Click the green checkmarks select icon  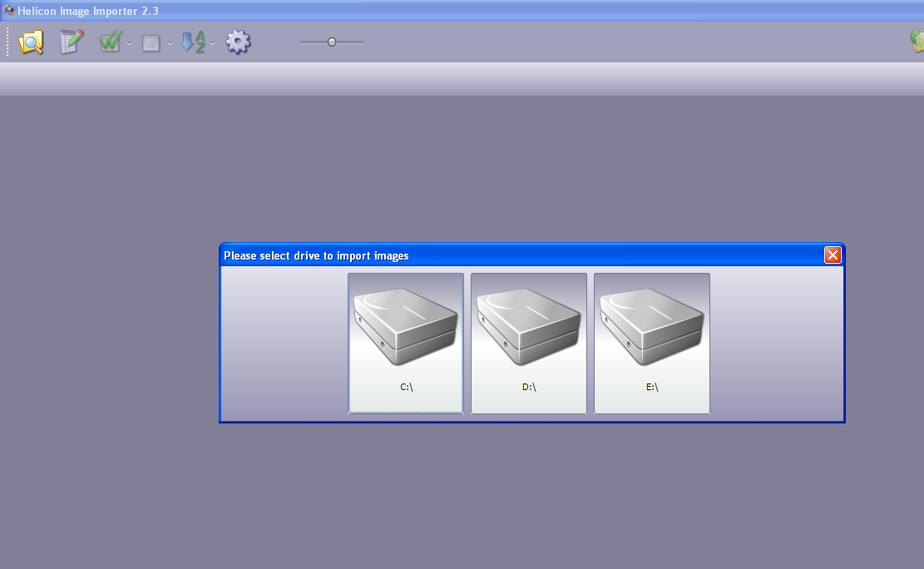click(110, 42)
